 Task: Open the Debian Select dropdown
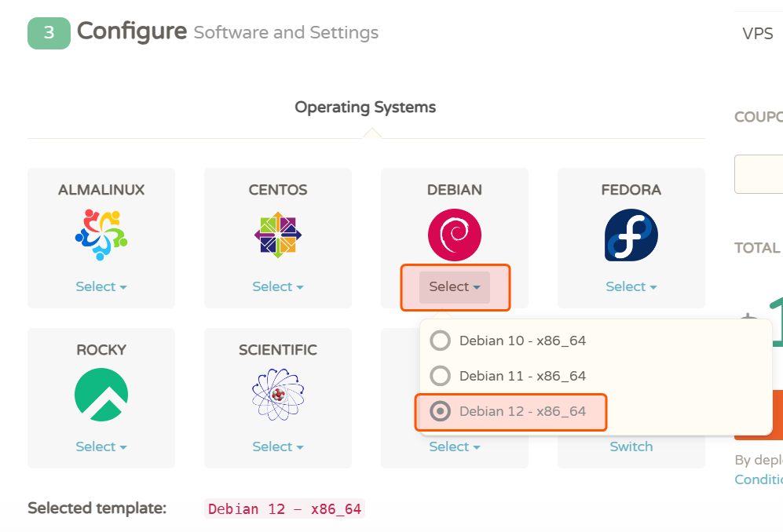455,287
